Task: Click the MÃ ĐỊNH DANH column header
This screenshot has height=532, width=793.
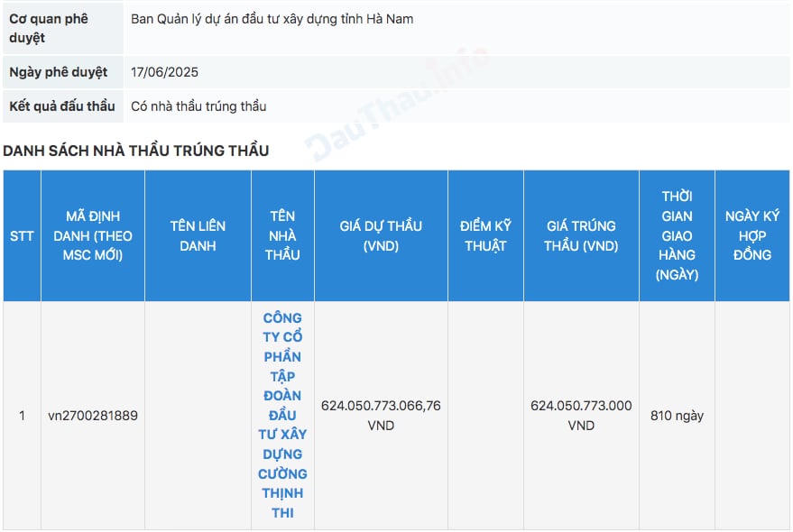Action: [93, 235]
